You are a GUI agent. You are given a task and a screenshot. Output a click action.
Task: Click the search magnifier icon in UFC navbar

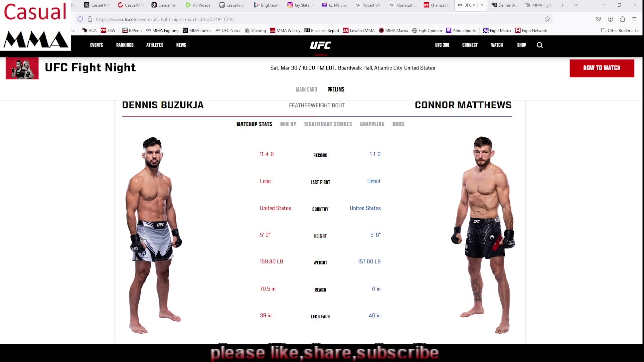click(x=540, y=45)
